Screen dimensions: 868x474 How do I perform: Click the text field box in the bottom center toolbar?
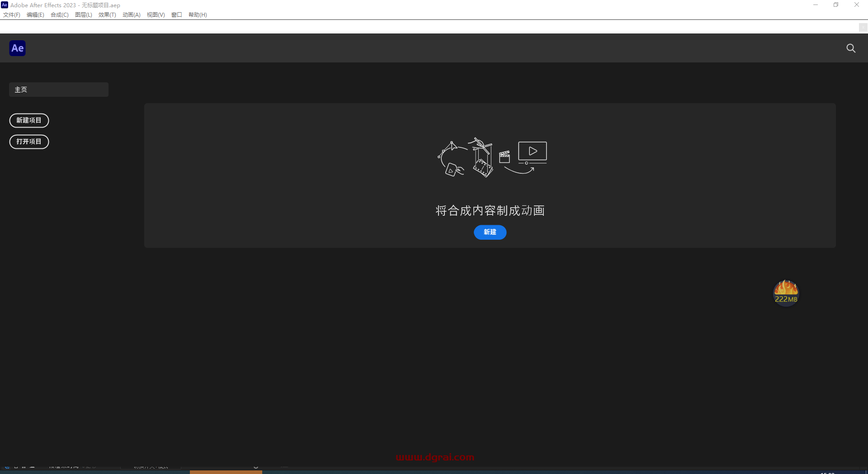coord(151,468)
